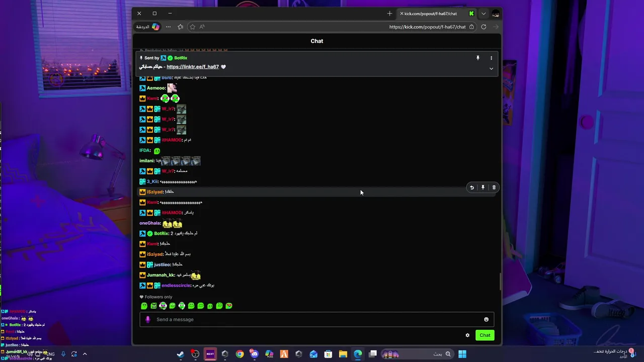Click the username 3_Kii in chat
644x362 pixels.
point(152,182)
